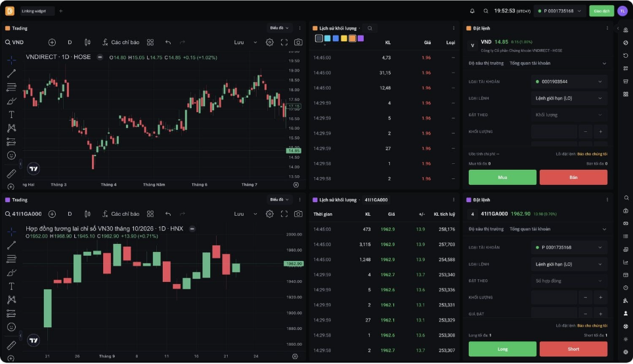Select brush tool on VND chart
This screenshot has height=364, width=633.
(x=11, y=101)
